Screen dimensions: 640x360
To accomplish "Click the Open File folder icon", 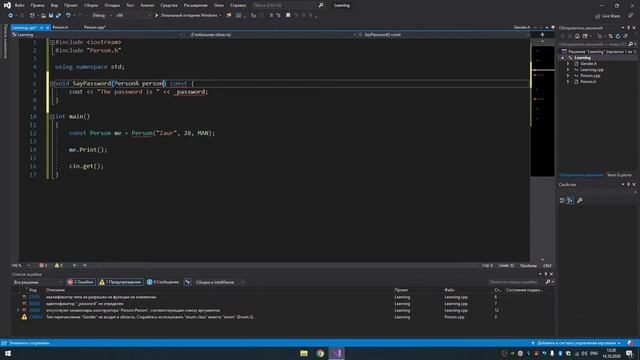I will [43, 15].
